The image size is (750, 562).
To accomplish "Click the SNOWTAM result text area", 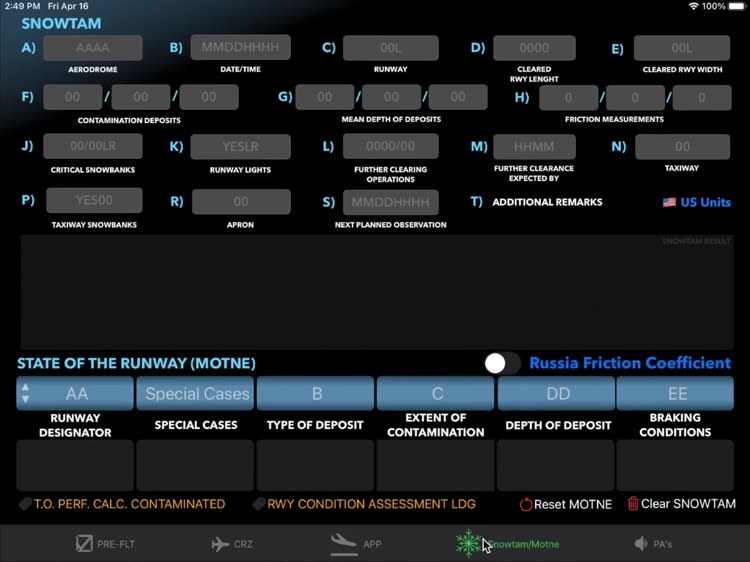I will coord(377,292).
